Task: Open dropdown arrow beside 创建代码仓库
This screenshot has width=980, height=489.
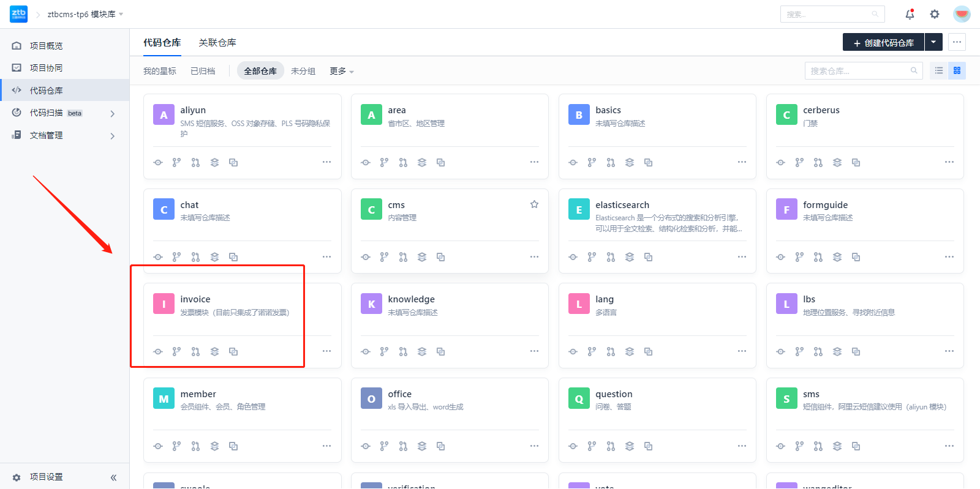Action: tap(933, 42)
